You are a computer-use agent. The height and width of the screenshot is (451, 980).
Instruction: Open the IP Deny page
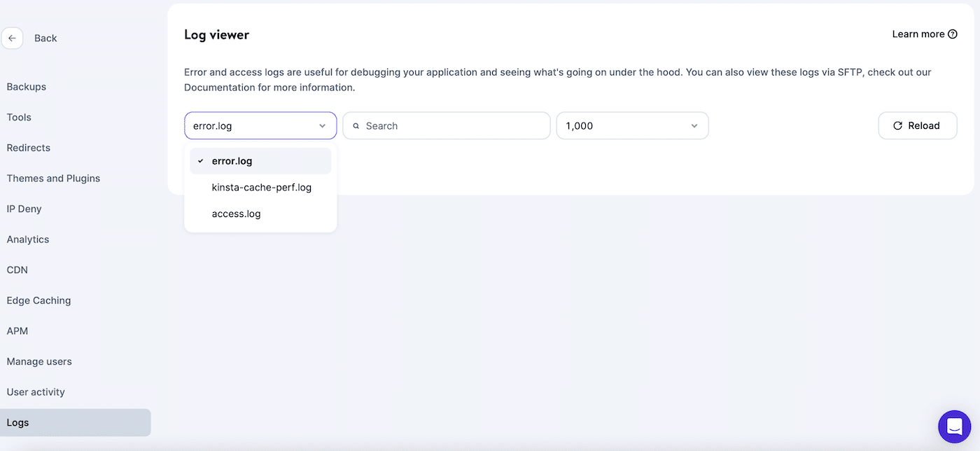(x=24, y=208)
